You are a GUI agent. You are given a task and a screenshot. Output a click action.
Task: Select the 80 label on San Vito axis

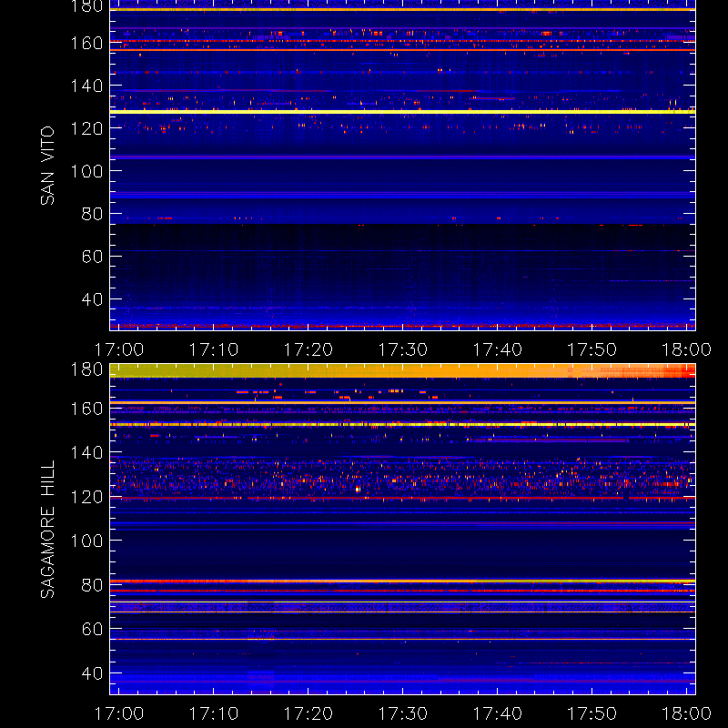coord(92,214)
